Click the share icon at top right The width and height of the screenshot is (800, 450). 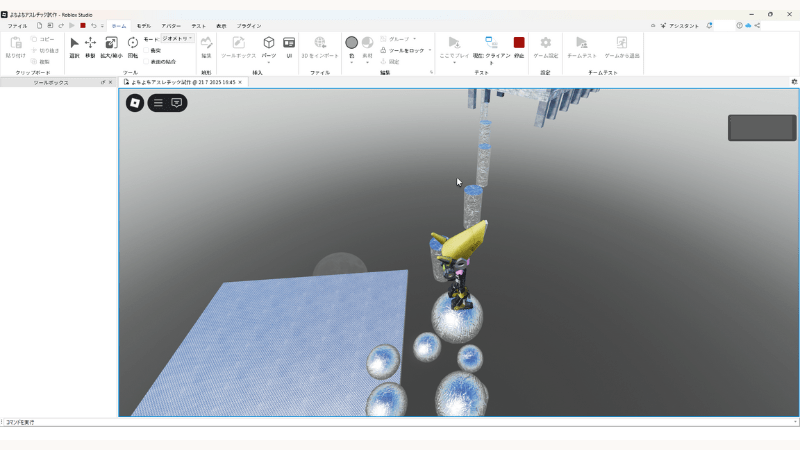point(757,26)
